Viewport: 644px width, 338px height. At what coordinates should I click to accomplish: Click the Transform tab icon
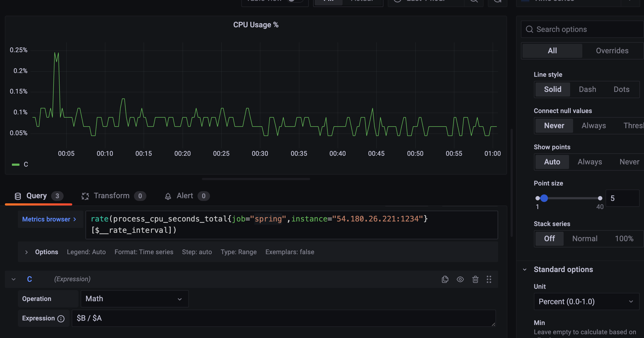pyautogui.click(x=85, y=196)
